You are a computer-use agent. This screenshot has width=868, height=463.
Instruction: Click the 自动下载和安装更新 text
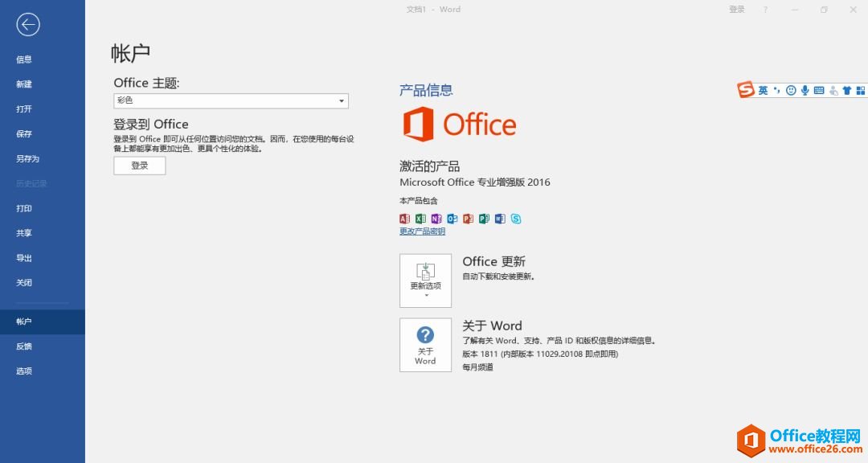(x=498, y=277)
